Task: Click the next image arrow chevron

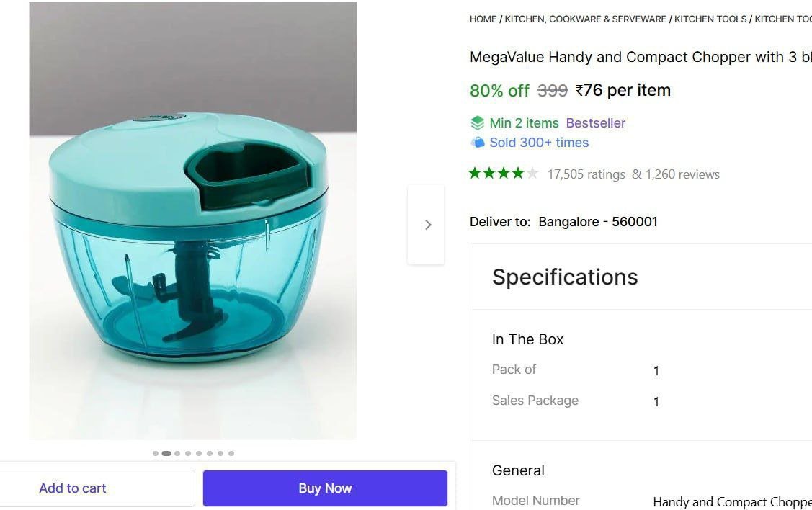Action: 427,225
